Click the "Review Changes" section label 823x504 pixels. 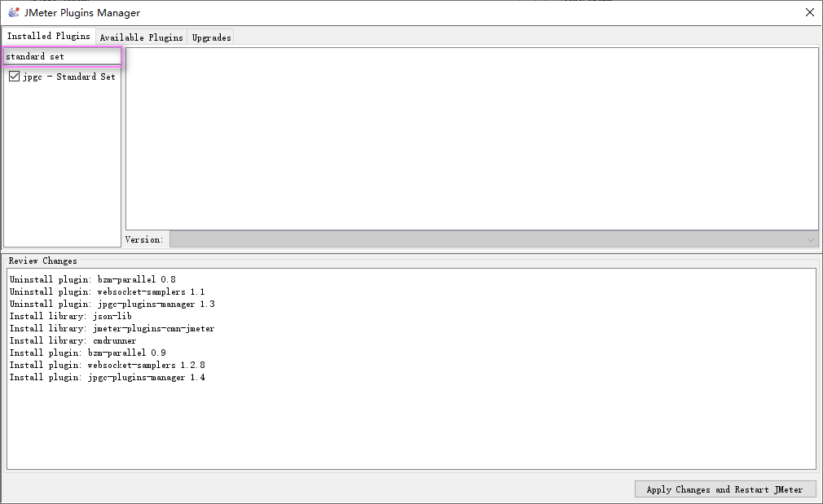(42, 261)
